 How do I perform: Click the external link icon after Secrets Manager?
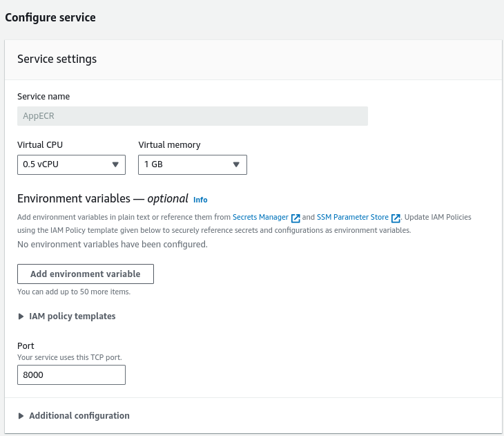(295, 218)
